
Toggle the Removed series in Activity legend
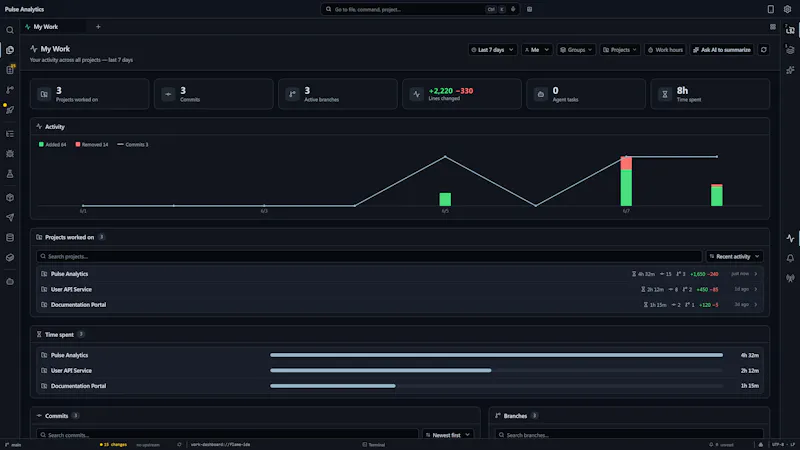click(x=92, y=144)
